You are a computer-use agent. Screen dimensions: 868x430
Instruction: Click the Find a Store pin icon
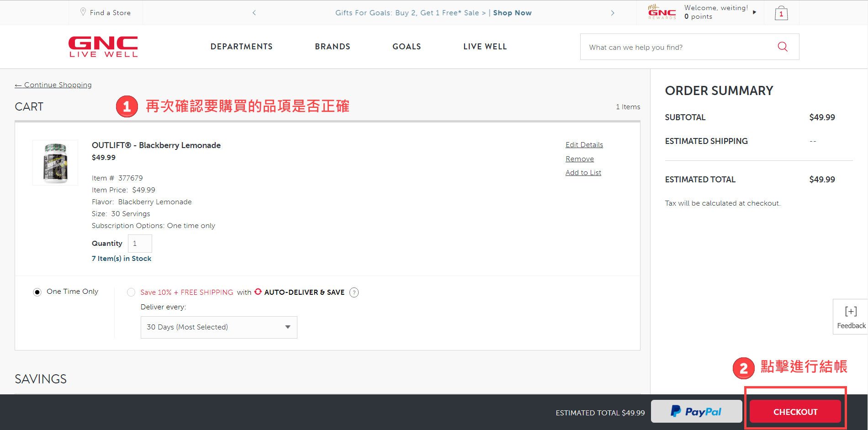click(83, 12)
